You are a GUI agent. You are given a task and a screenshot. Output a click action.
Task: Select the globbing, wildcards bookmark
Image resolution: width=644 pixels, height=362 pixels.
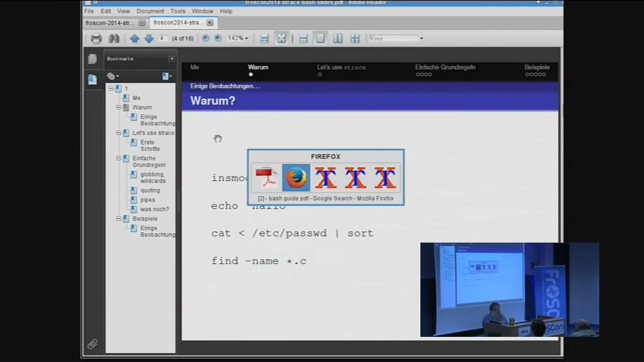[153, 177]
